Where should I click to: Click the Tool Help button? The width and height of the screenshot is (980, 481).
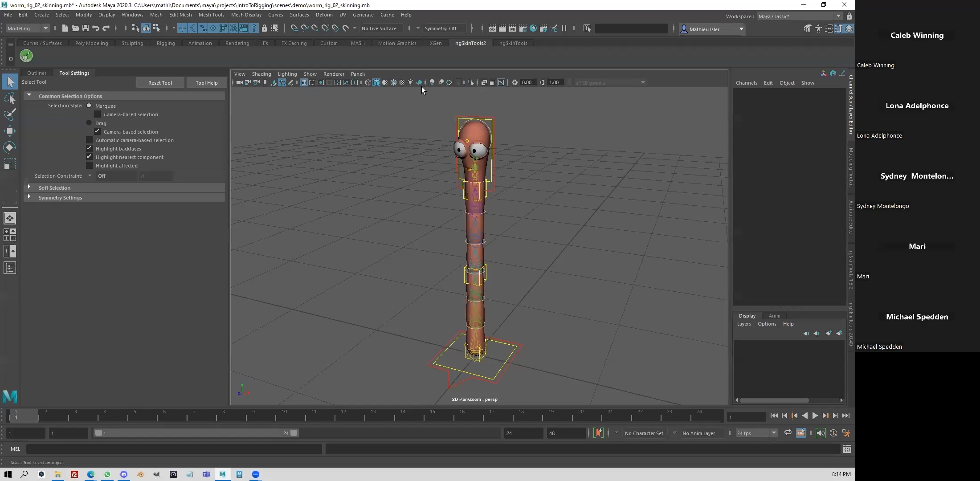(x=207, y=83)
